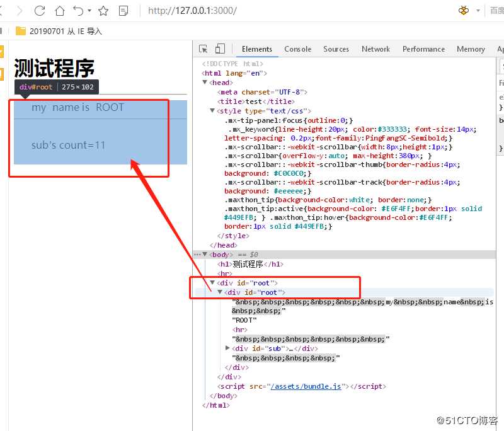
Task: Open the Sources tab
Action: click(336, 49)
